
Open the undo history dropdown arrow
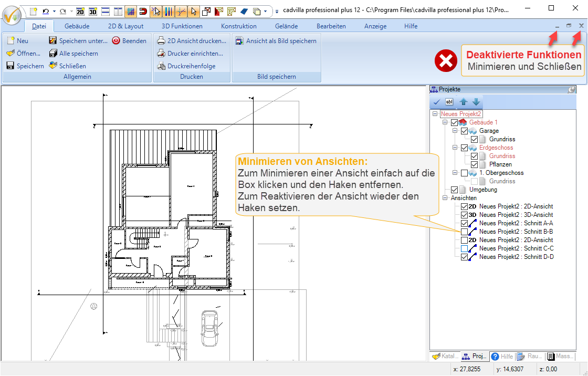pyautogui.click(x=54, y=11)
